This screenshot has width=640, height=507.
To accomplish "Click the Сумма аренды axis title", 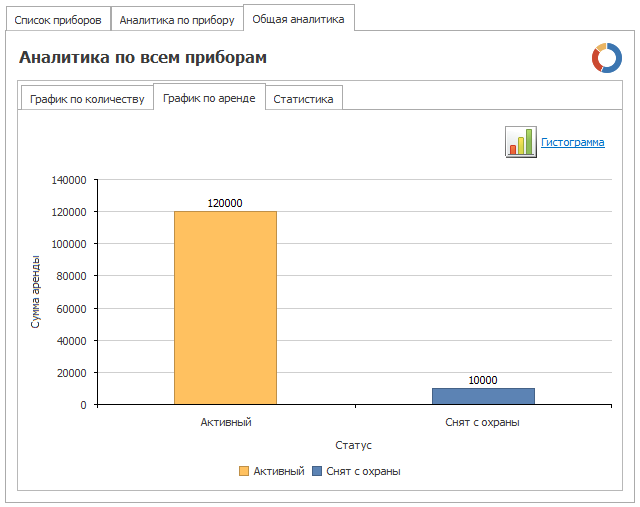I will [x=35, y=292].
